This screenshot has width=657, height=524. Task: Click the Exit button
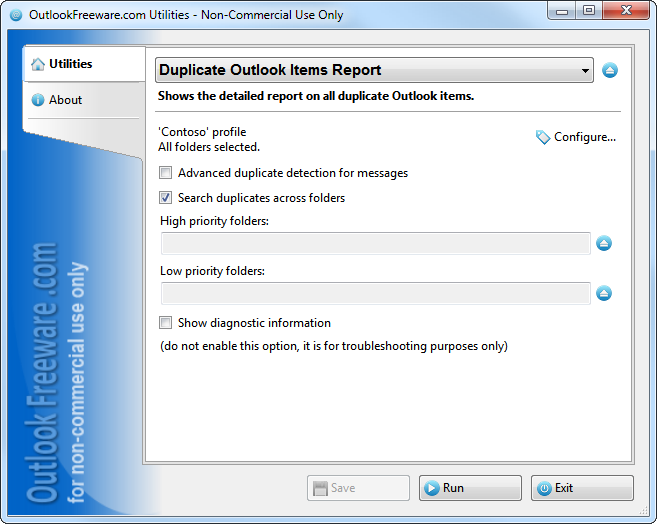(x=582, y=488)
